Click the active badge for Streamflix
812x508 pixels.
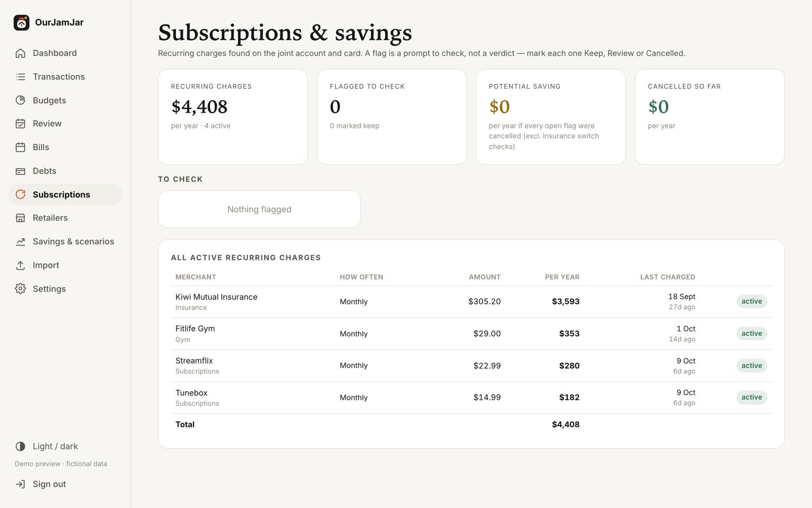[752, 365]
